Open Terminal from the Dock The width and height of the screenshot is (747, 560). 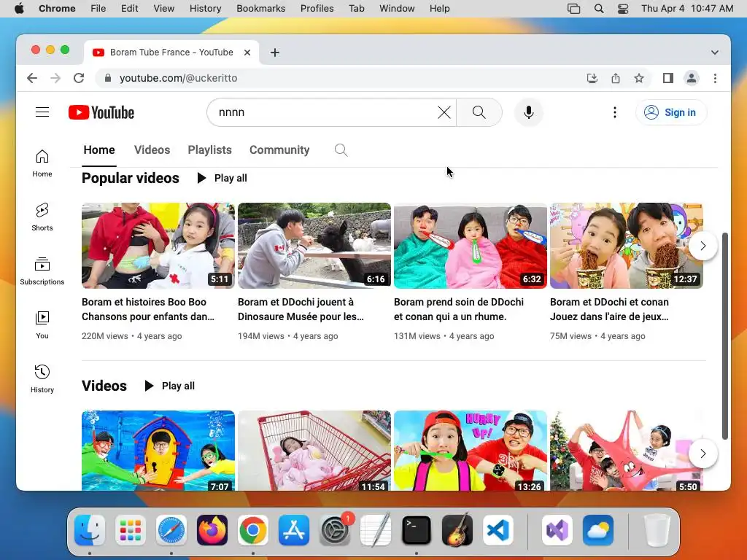click(x=417, y=530)
